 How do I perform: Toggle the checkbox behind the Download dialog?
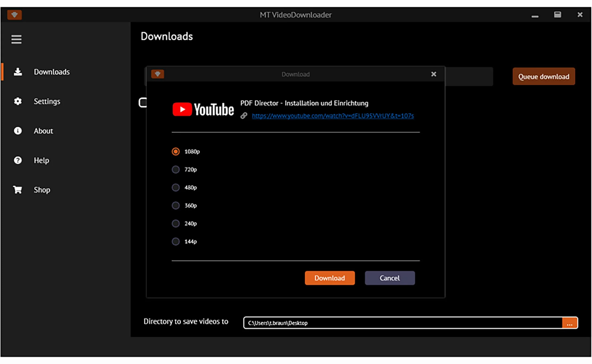pos(143,102)
